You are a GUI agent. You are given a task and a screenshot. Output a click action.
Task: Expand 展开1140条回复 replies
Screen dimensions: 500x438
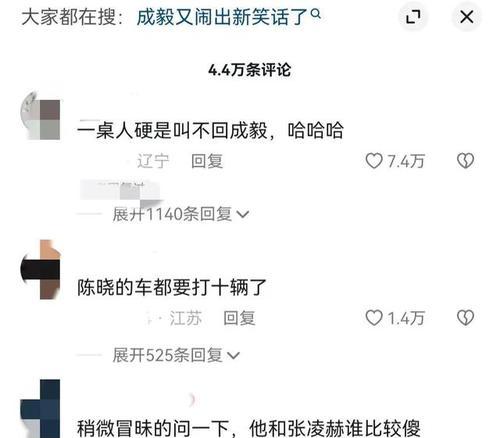point(181,214)
